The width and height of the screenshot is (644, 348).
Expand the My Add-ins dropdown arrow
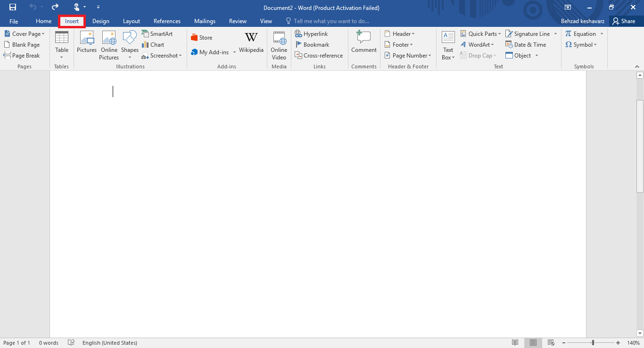point(234,52)
